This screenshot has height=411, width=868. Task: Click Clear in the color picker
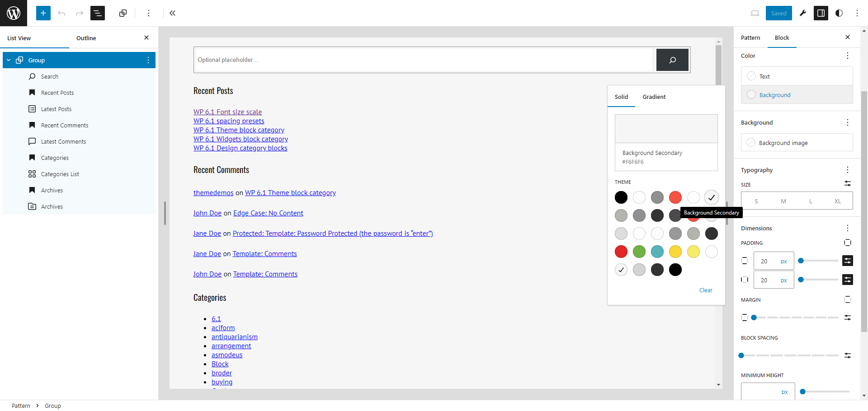point(705,290)
